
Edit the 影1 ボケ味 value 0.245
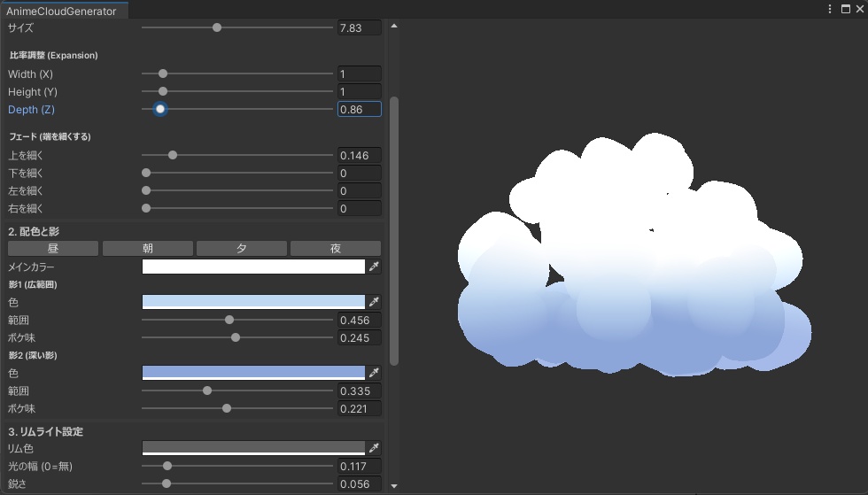(360, 337)
